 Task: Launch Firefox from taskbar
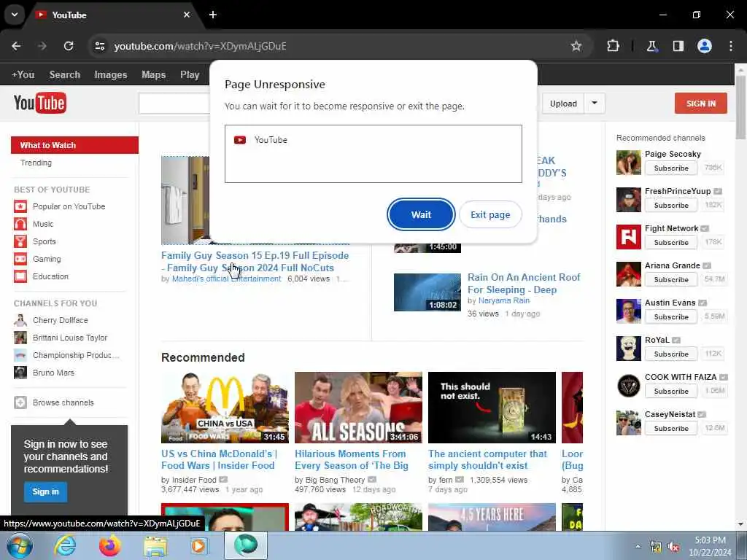pos(109,545)
